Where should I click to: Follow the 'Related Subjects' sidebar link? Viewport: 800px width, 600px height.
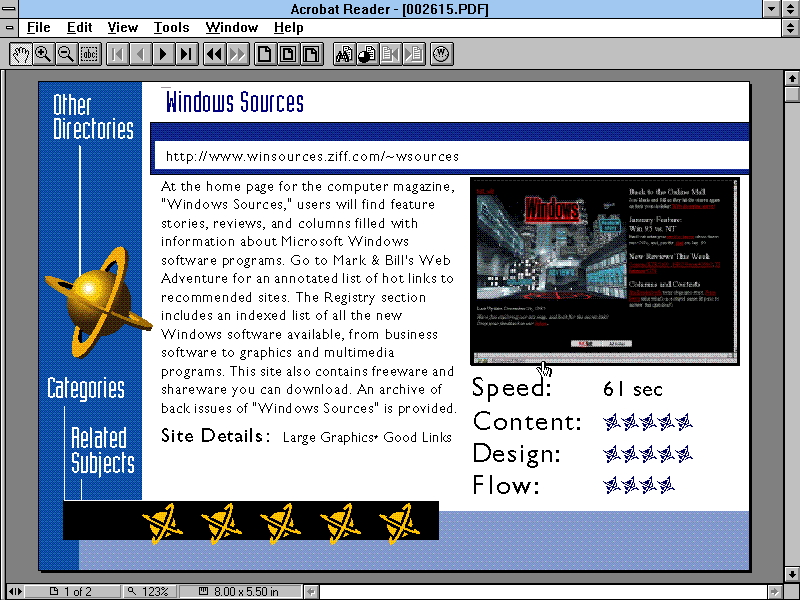pyautogui.click(x=103, y=451)
